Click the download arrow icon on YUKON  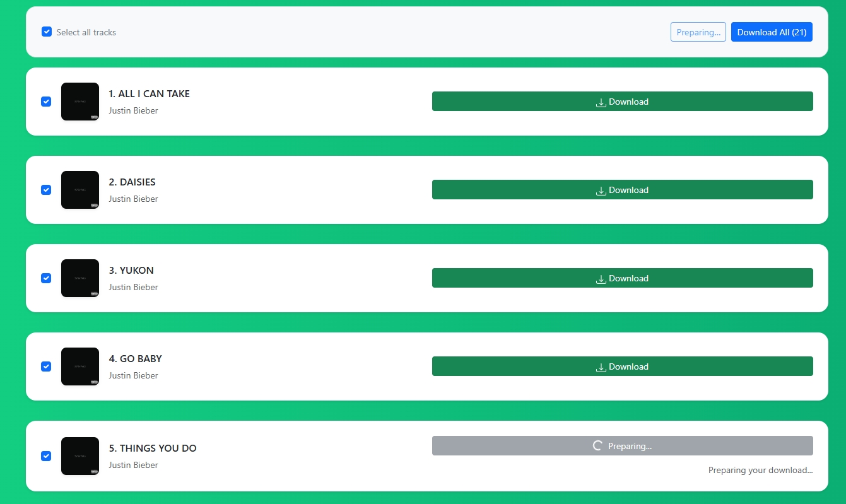point(601,278)
